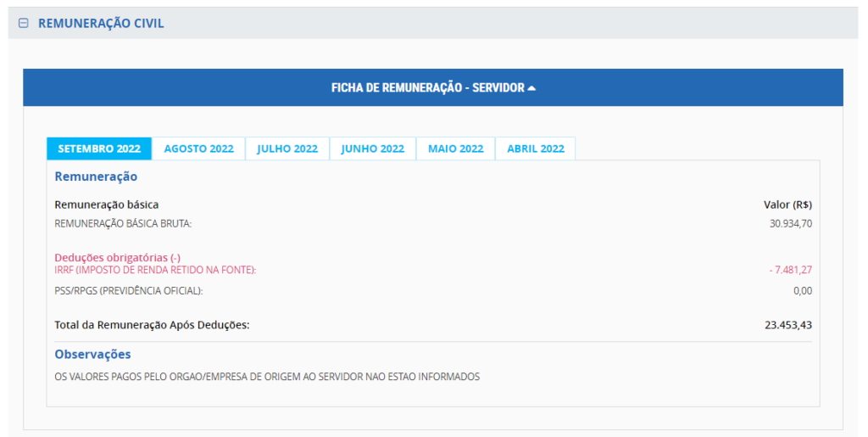Click the Remuneração Básica Bruta label
The width and height of the screenshot is (868, 437).
coord(123,224)
